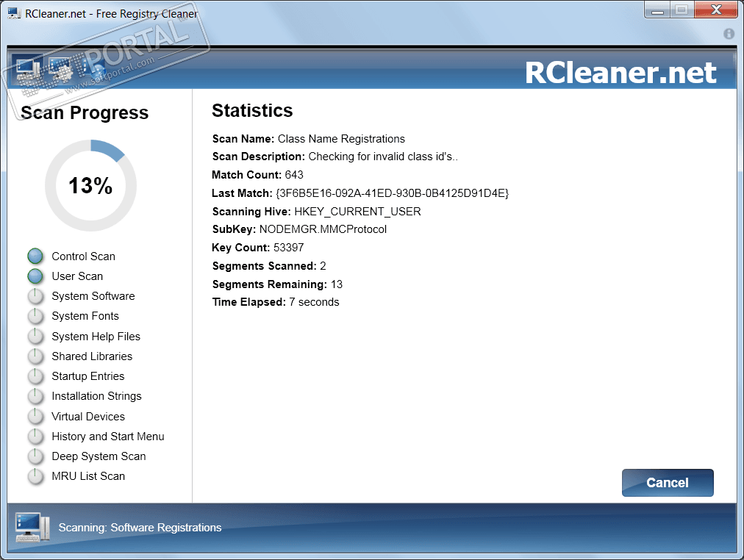The image size is (744, 560).
Task: Click the Scan Description line
Action: [x=335, y=157]
